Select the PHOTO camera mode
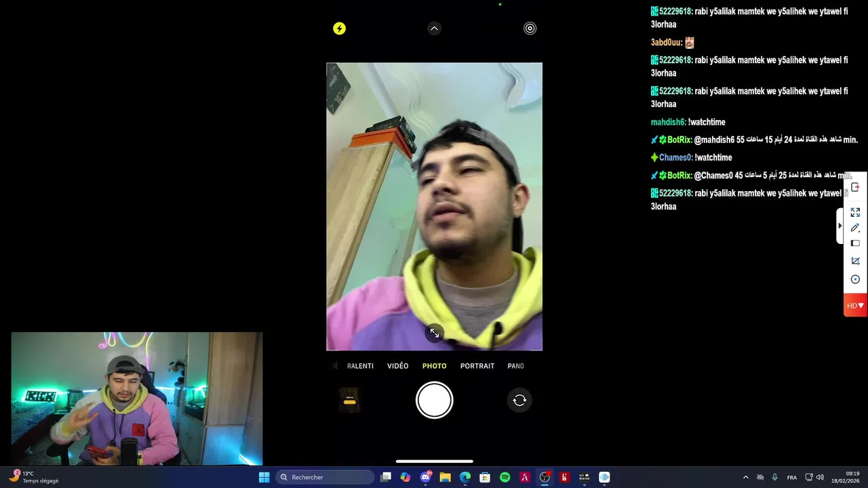 tap(435, 366)
